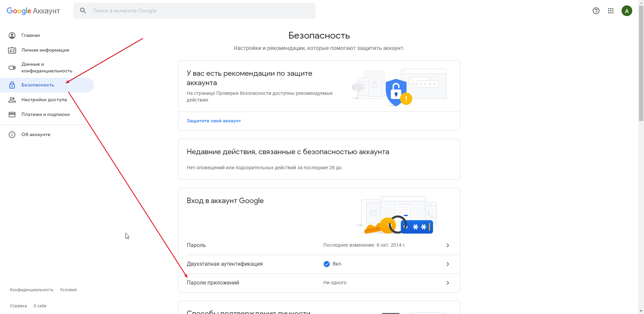Open Пароли приложений row

click(x=319, y=283)
